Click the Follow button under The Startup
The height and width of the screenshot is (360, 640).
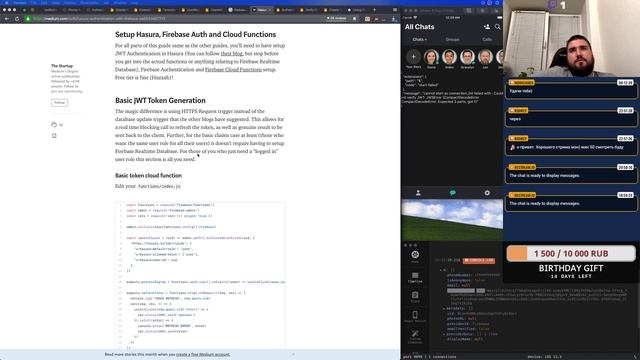tap(59, 102)
